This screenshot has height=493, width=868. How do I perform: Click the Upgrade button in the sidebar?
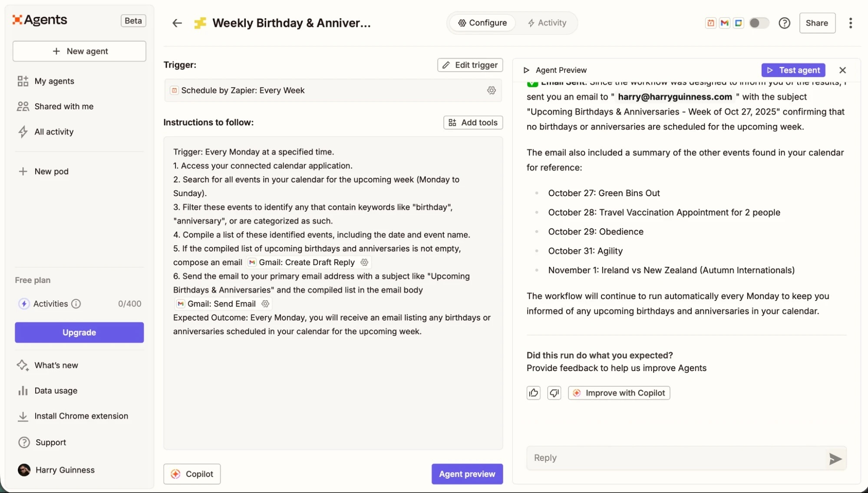click(79, 332)
